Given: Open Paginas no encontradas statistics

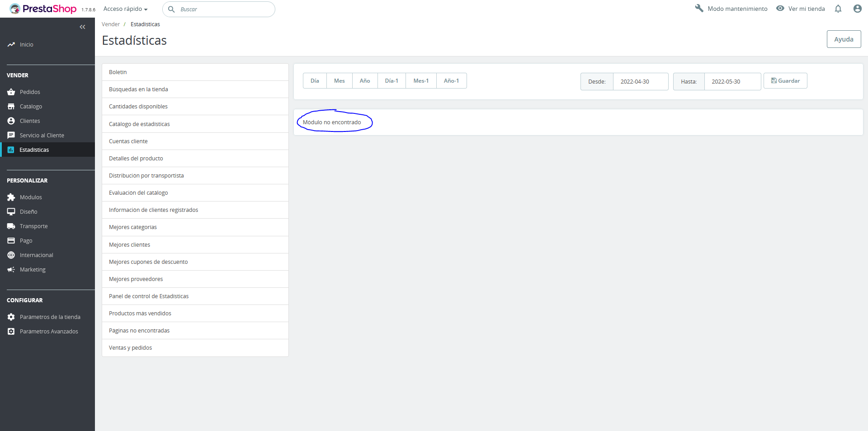Looking at the screenshot, I should point(195,331).
